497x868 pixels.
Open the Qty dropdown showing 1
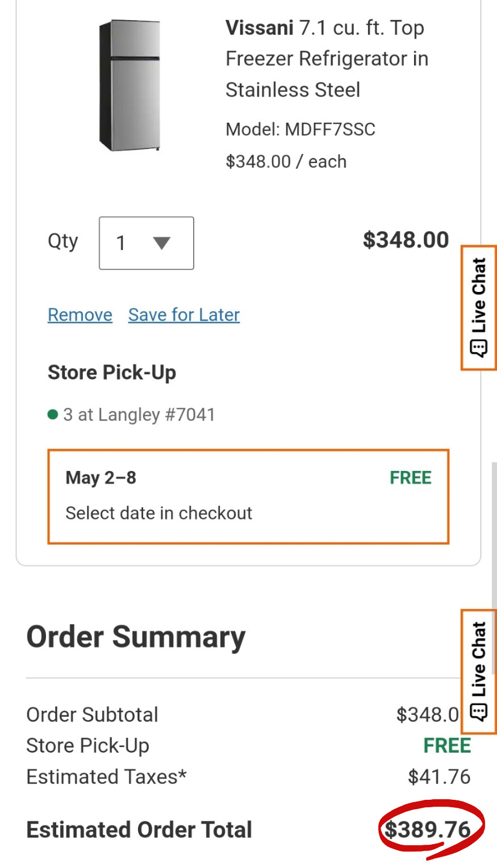point(147,243)
